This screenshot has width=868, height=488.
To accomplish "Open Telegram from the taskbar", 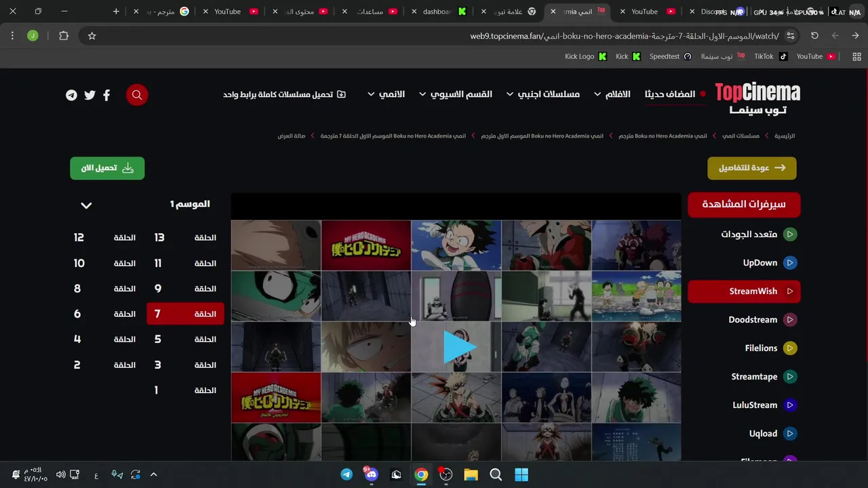I will click(x=347, y=474).
